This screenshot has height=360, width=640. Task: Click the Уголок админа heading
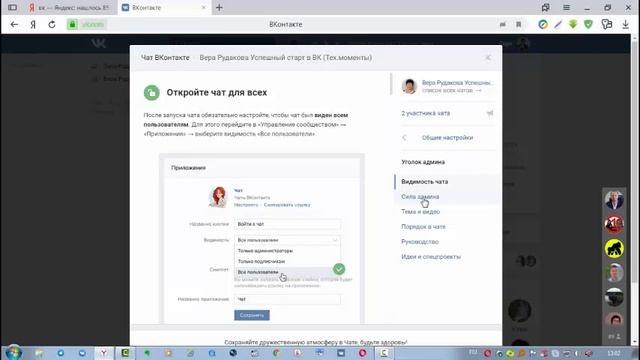423,162
